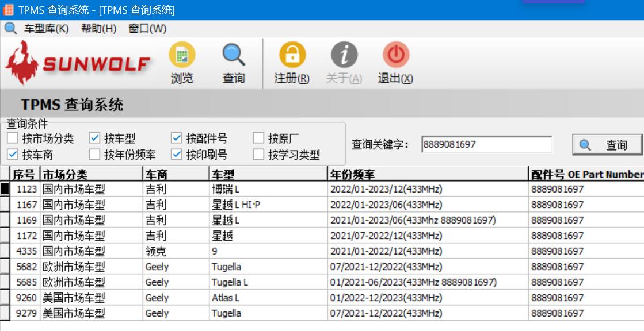
Task: Open the 车型库(K) menu
Action: (x=46, y=28)
